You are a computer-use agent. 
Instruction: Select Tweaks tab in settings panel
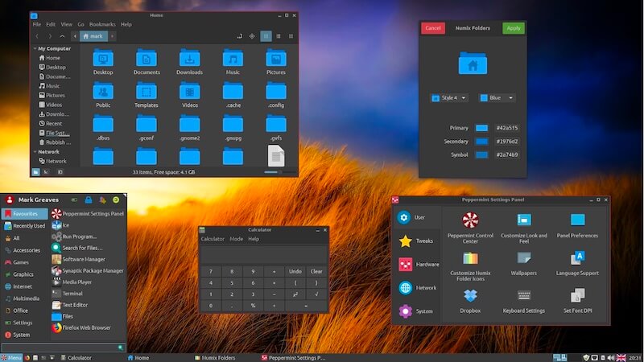417,241
